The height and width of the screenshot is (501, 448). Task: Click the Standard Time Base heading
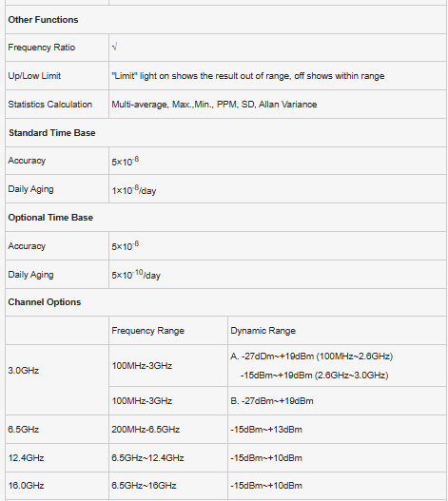[x=52, y=132]
